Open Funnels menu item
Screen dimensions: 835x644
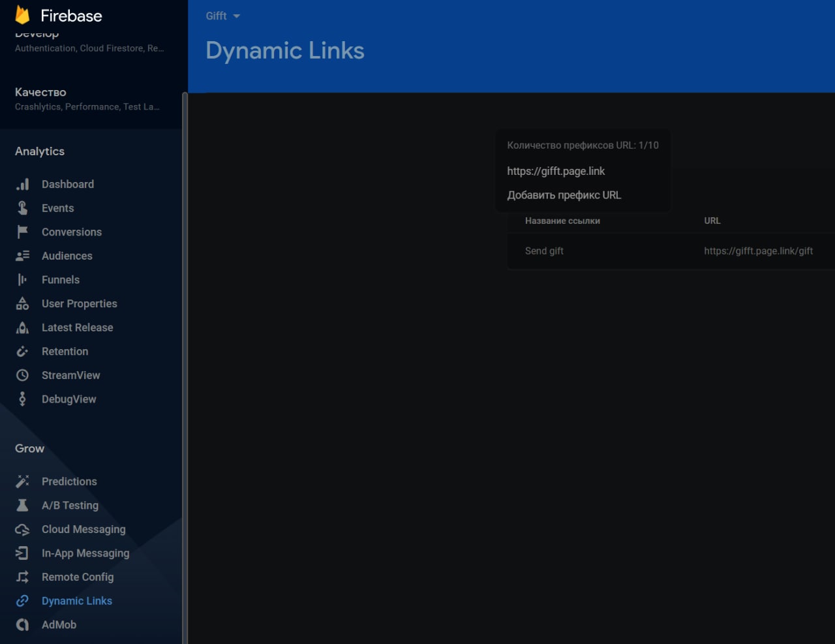[61, 280]
